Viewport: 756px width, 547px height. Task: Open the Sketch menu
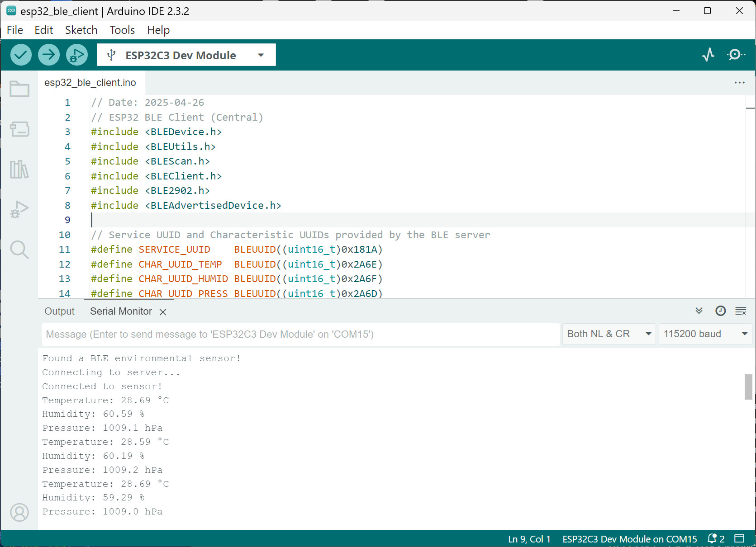(x=81, y=30)
